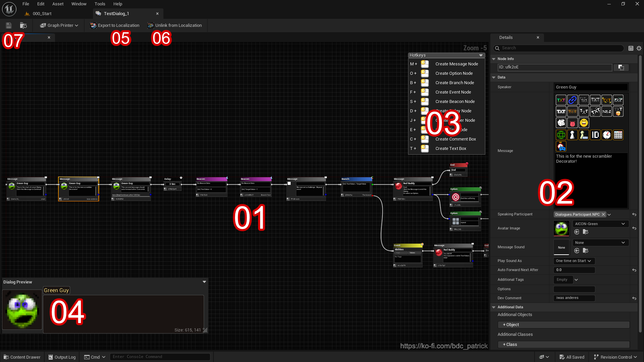Viewport: 644px width, 362px height.
Task: Insert the pawn with ABC label decorator
Action: pyautogui.click(x=584, y=135)
